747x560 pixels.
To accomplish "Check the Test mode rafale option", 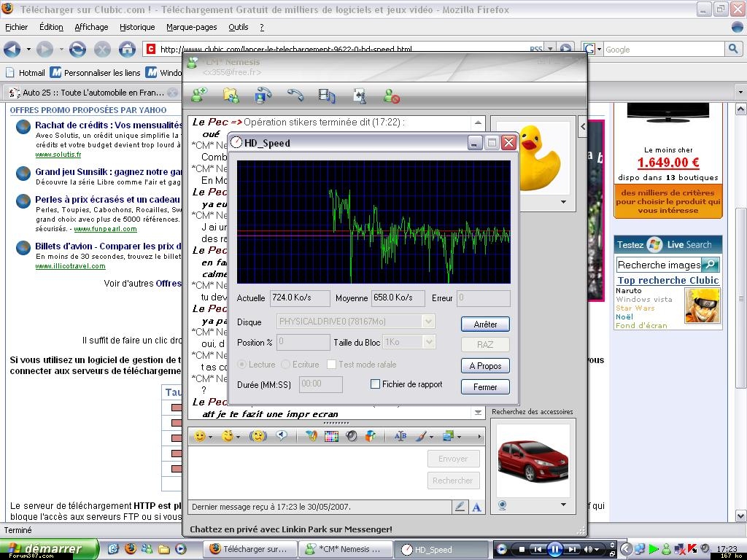I will point(332,365).
